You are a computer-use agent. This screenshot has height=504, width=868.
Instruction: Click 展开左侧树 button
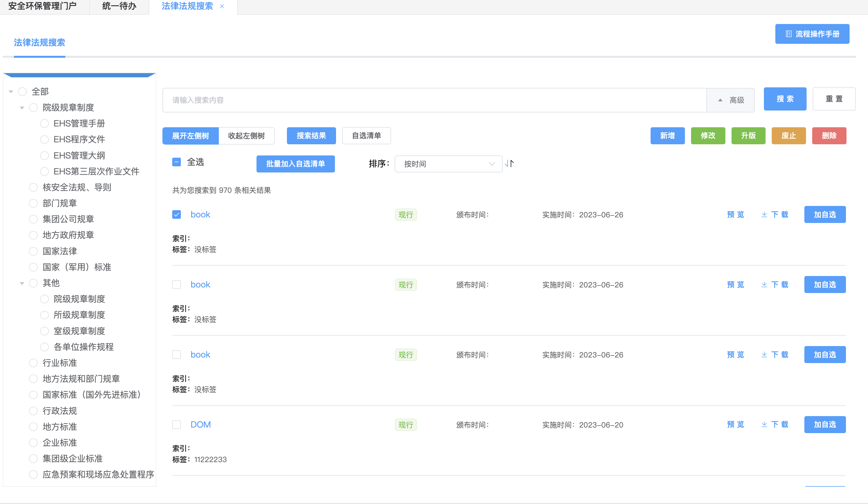(190, 136)
